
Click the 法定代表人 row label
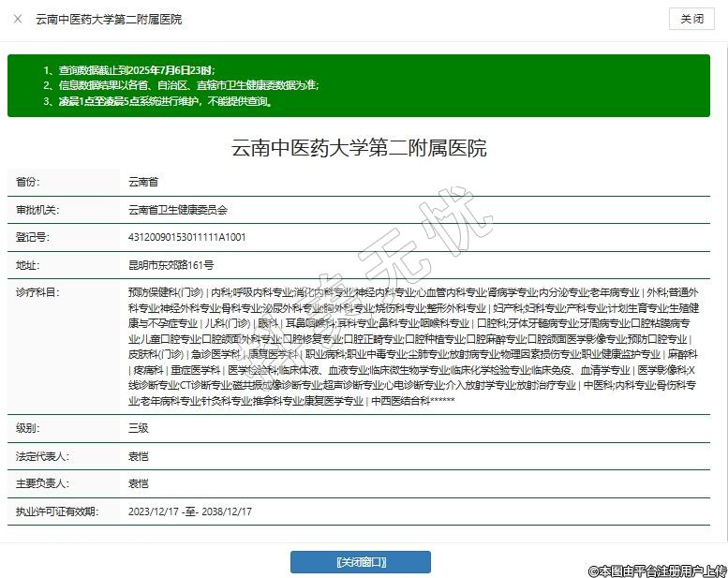[41, 456]
